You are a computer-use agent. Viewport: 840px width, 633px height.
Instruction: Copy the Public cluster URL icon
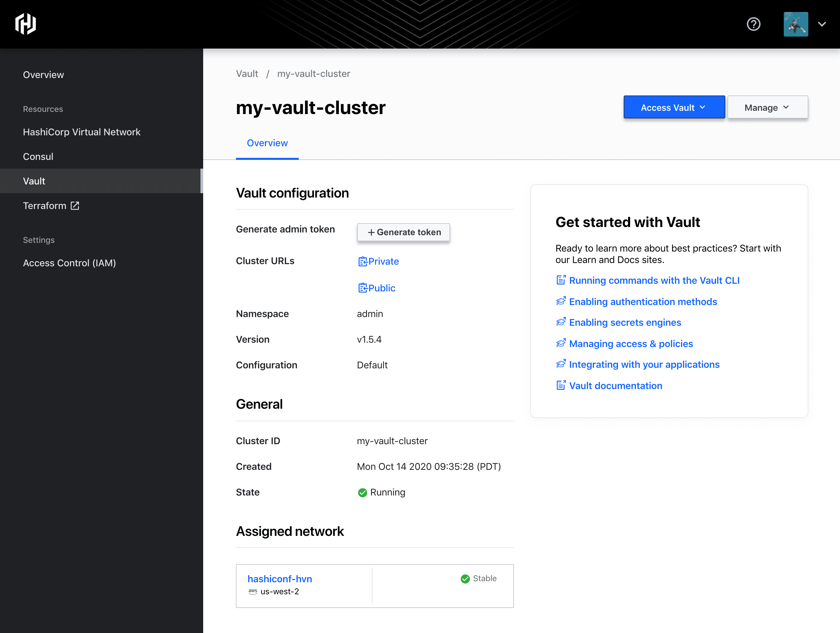pos(363,288)
